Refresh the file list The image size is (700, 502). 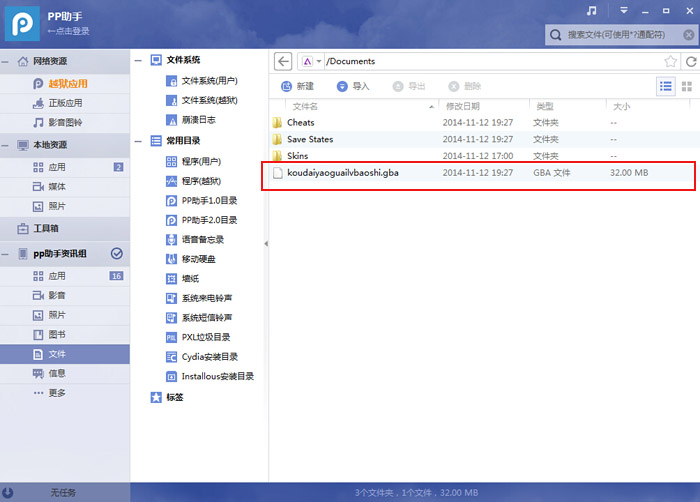691,62
